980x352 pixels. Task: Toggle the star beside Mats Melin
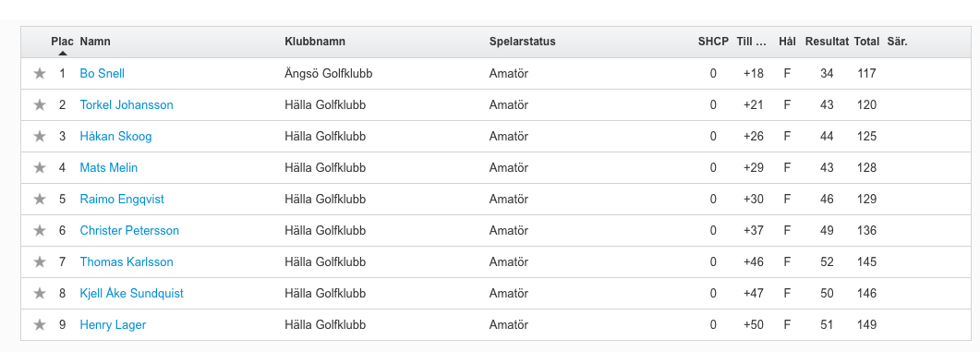(x=40, y=167)
